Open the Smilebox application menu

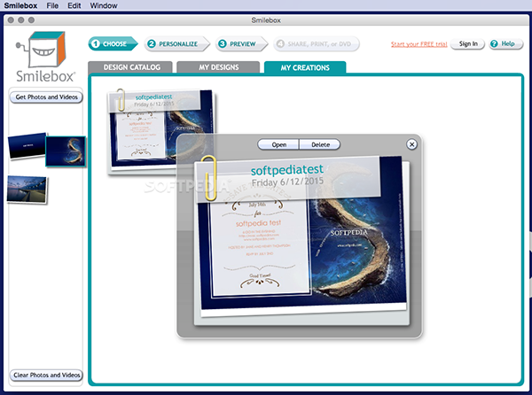pos(20,5)
